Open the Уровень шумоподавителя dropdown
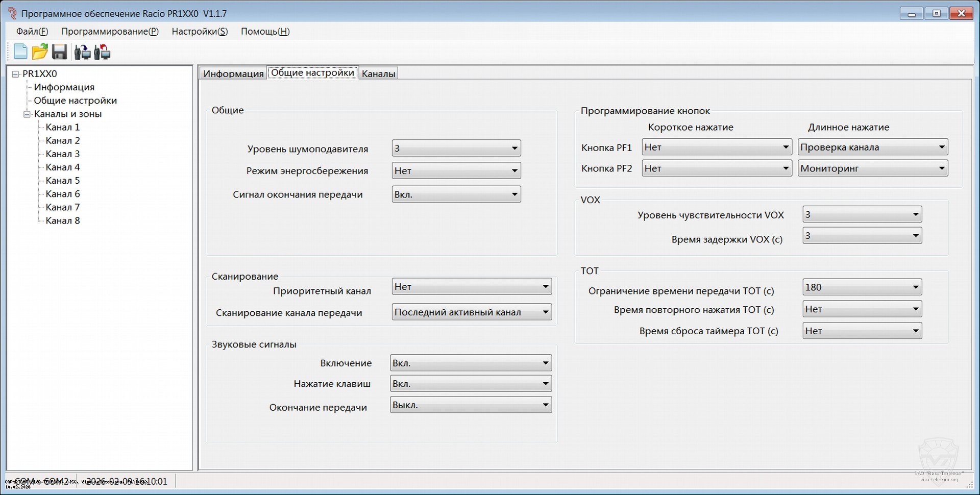Screen dimensions: 980x495 click(456, 148)
